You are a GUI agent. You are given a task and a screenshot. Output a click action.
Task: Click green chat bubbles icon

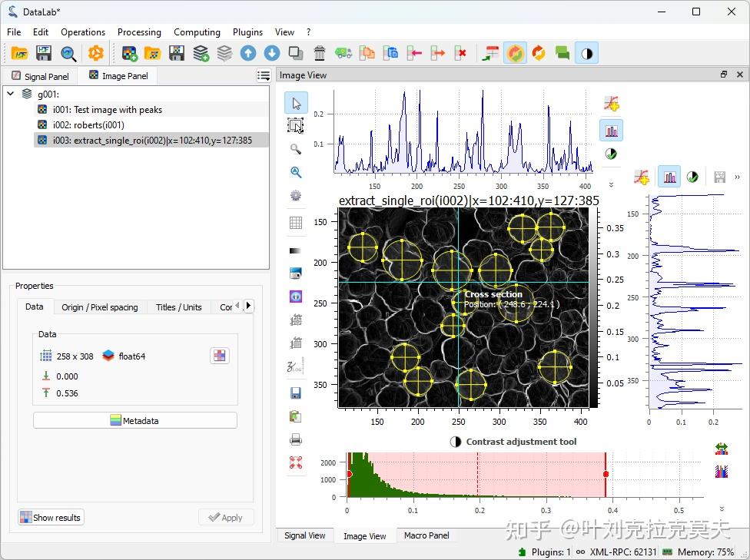[562, 53]
